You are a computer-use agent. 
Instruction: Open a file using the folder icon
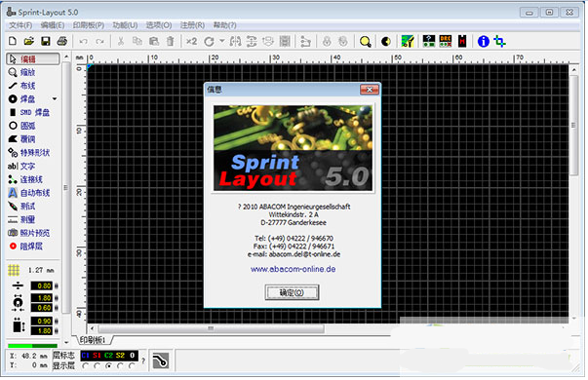tap(29, 41)
